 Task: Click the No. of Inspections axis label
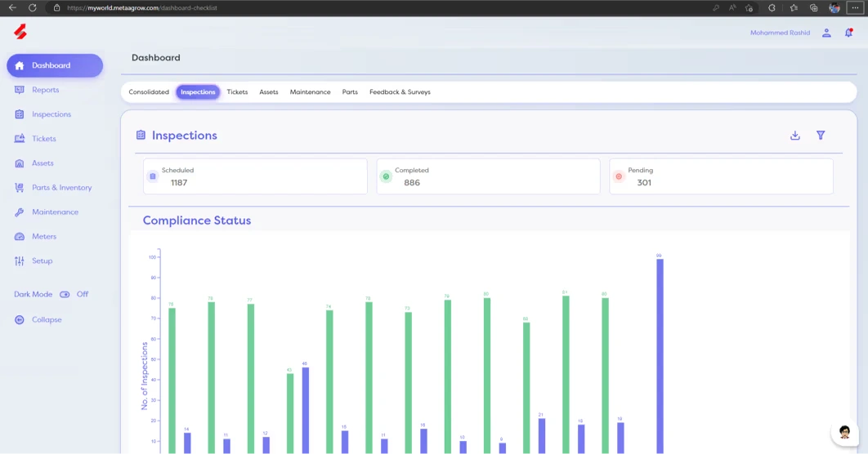coord(145,376)
